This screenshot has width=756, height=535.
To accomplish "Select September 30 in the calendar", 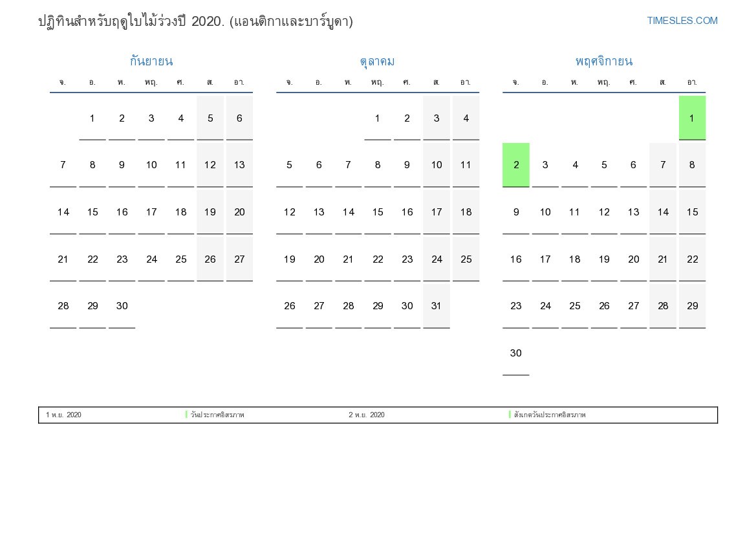I will [x=122, y=306].
